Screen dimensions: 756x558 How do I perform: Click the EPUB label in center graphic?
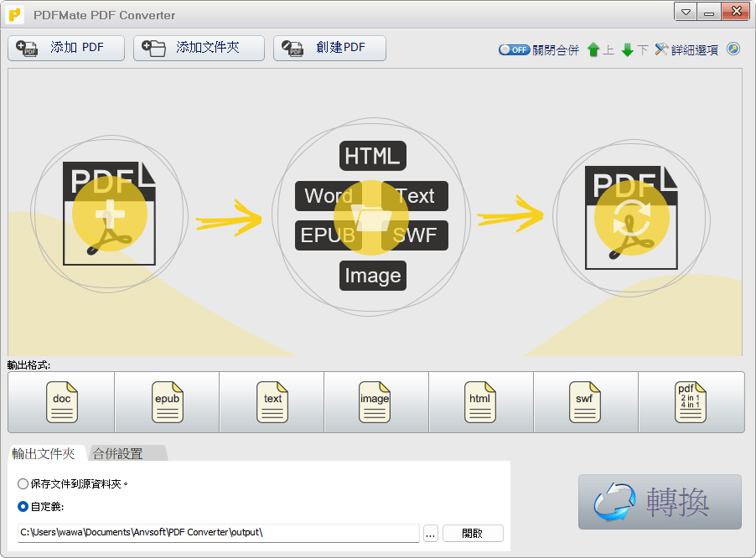[329, 235]
